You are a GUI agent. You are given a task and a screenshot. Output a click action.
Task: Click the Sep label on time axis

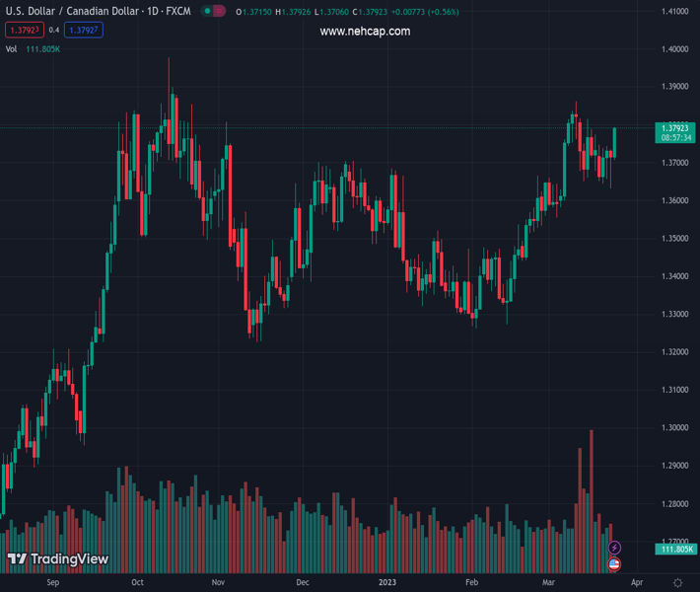pyautogui.click(x=53, y=583)
